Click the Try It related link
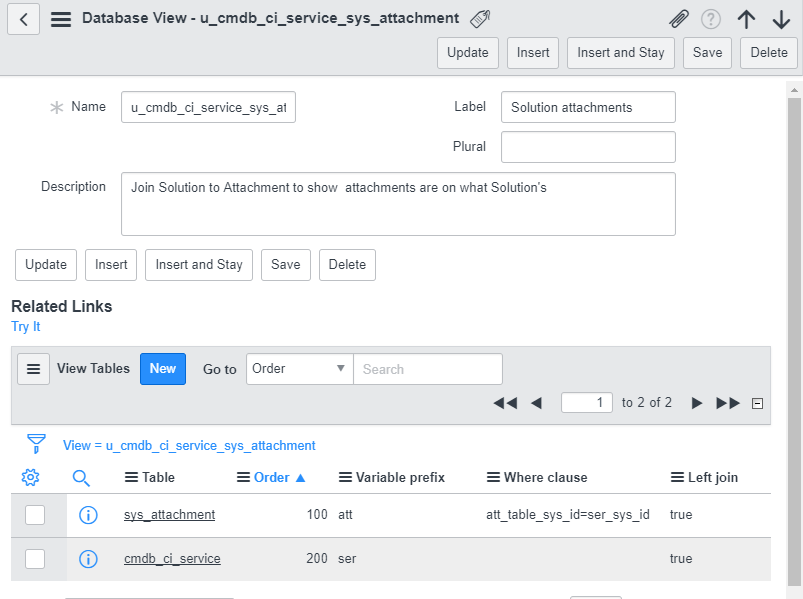The image size is (803, 599). pos(26,327)
